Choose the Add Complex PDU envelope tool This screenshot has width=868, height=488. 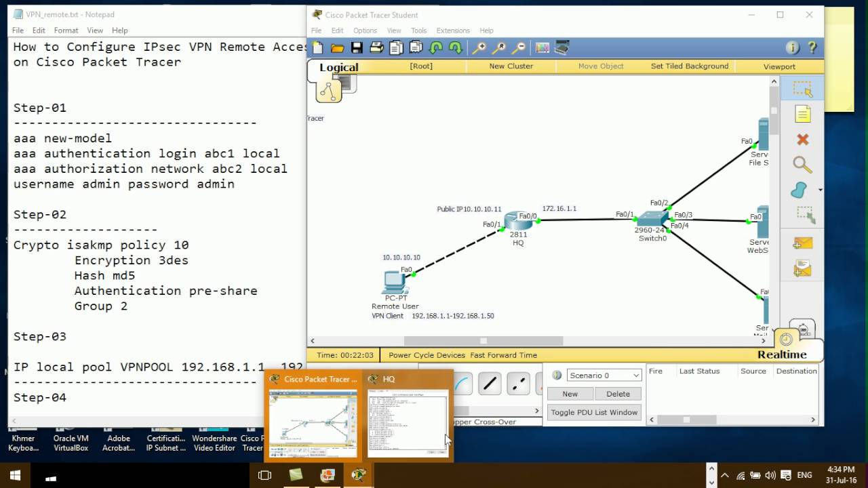click(802, 268)
